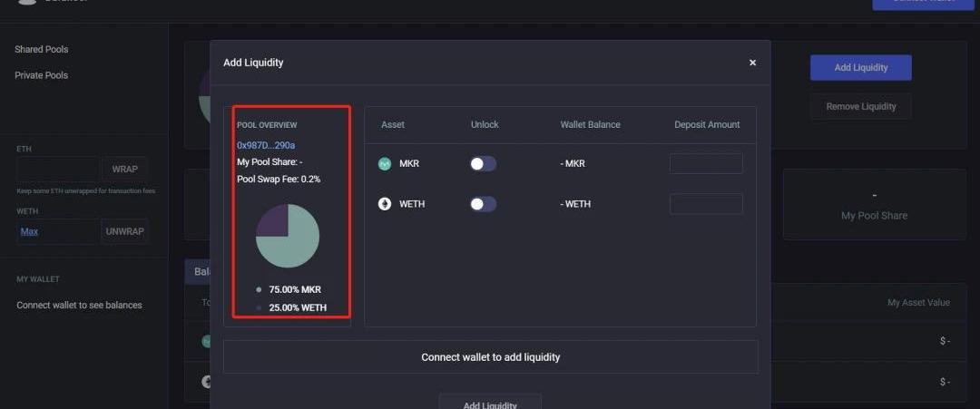Toggle the MKR unlock switch
The width and height of the screenshot is (980, 409).
[483, 164]
